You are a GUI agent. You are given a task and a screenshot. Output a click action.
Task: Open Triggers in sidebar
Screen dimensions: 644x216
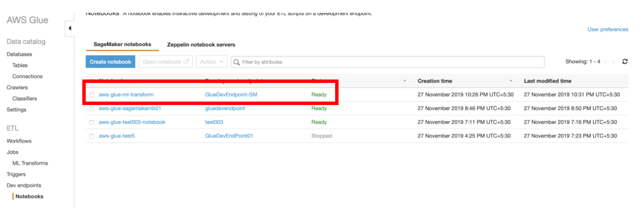[x=16, y=174]
